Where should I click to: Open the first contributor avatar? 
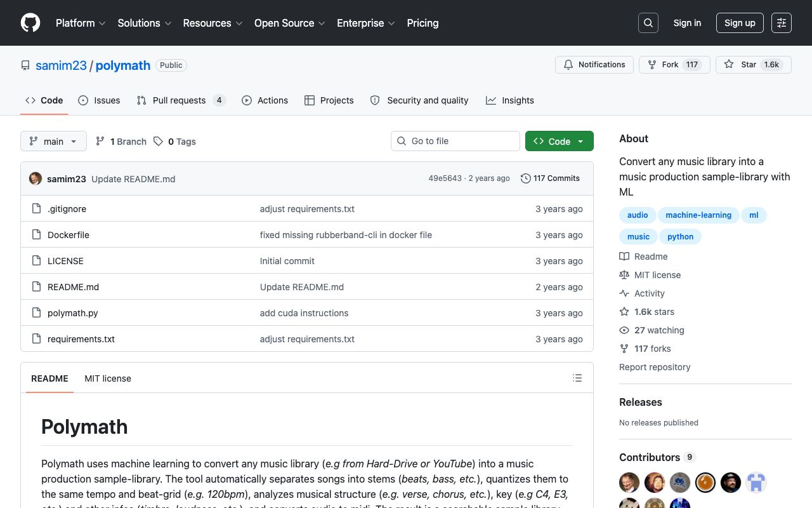[x=629, y=483]
